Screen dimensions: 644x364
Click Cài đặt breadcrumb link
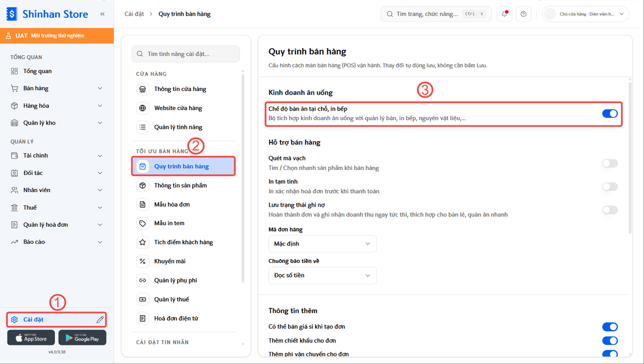pos(133,14)
